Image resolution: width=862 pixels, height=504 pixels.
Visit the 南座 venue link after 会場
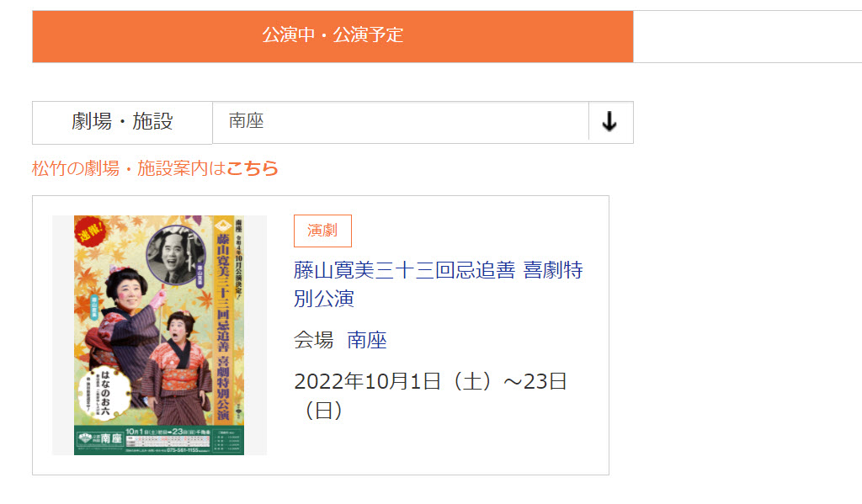(x=367, y=340)
